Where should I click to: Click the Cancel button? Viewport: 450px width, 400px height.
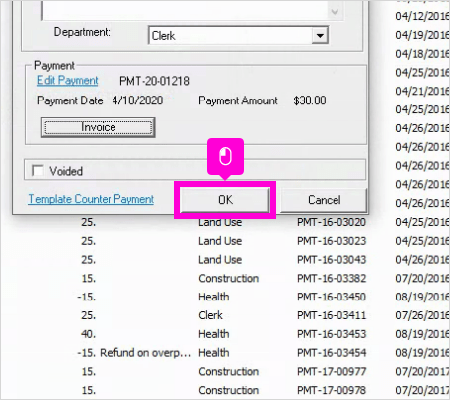pos(324,200)
